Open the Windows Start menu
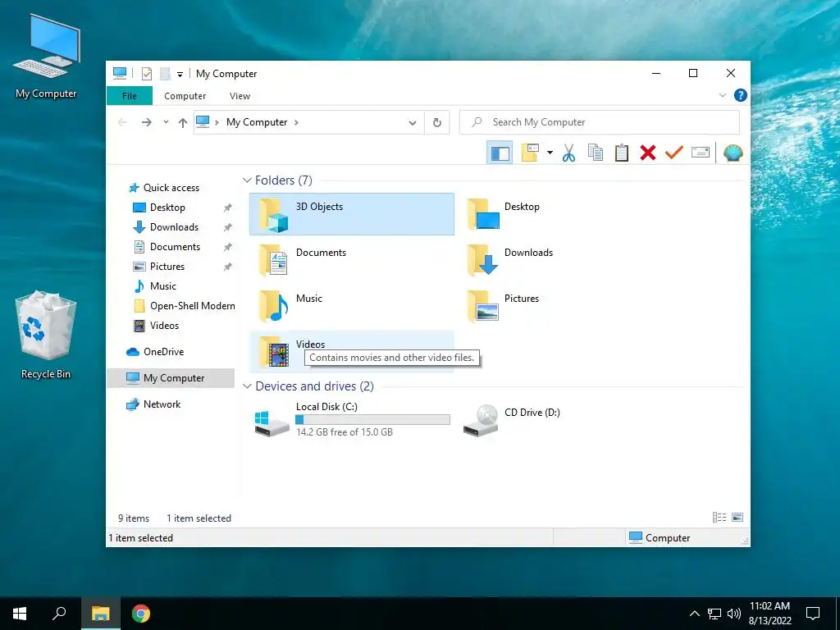Screen dimensions: 840x630 click(x=20, y=614)
